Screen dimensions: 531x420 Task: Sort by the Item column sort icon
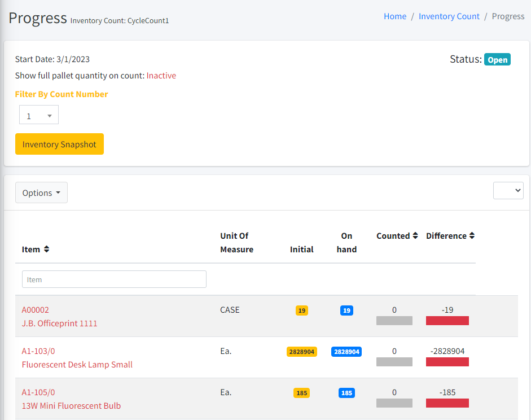pos(46,250)
